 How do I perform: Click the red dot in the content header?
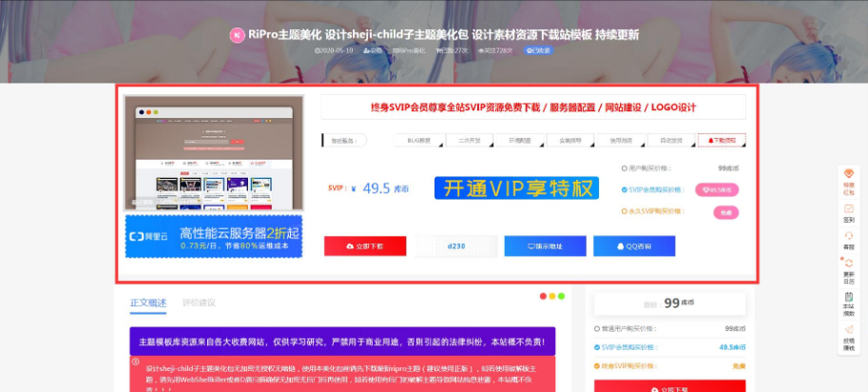pos(543,296)
